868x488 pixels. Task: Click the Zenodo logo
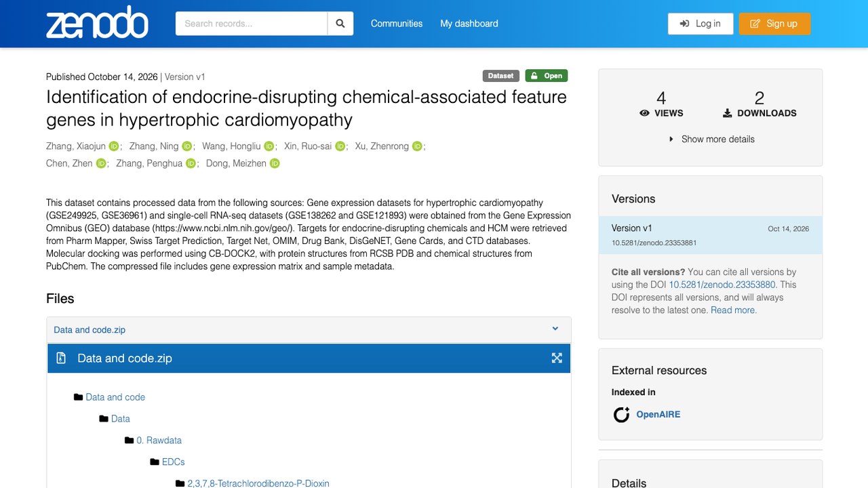(x=97, y=23)
